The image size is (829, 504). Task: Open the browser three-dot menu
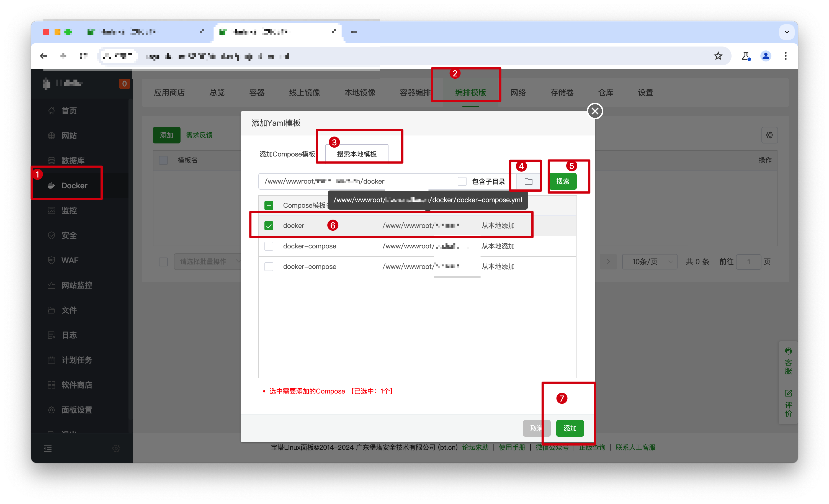point(785,56)
